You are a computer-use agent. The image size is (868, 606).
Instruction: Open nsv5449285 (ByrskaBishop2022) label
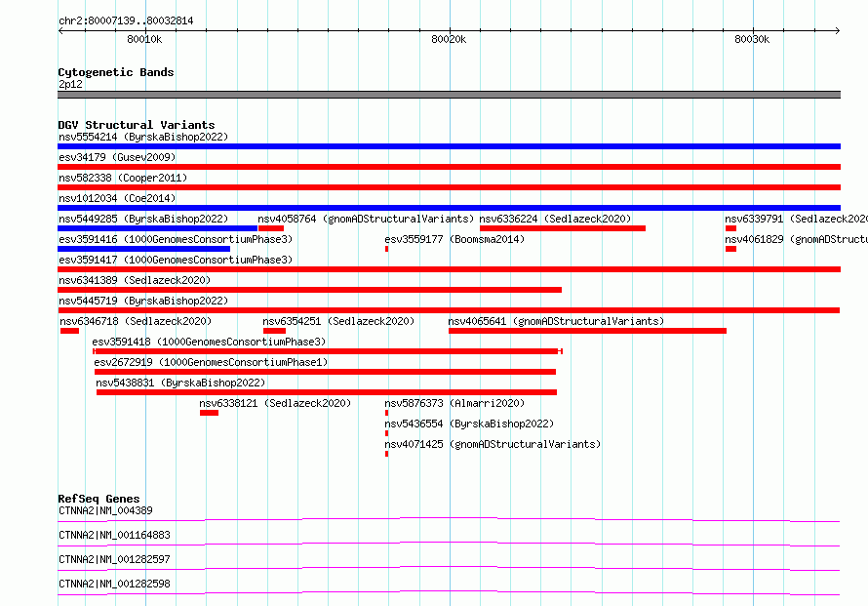coord(143,219)
